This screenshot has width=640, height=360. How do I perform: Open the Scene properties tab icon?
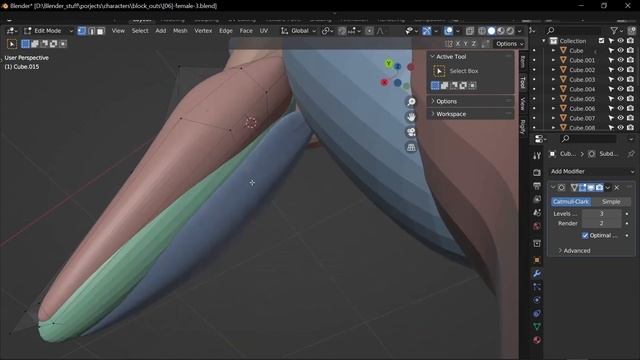pos(537,213)
